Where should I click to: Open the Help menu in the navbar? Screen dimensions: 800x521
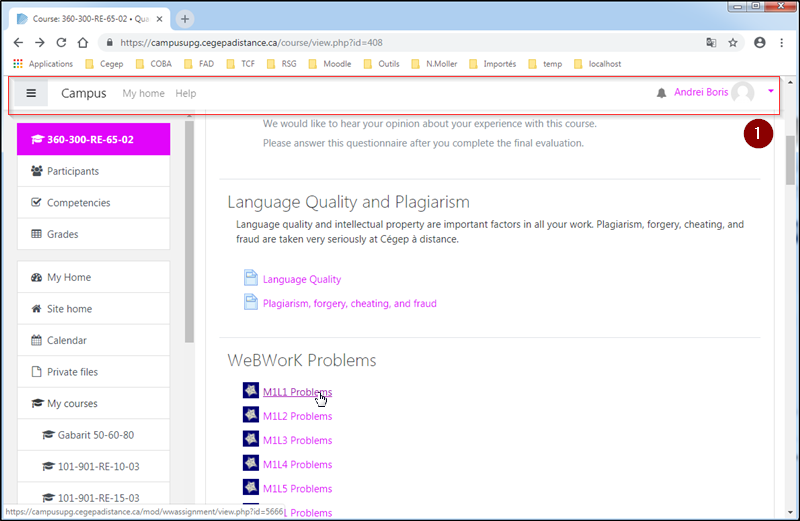(185, 94)
